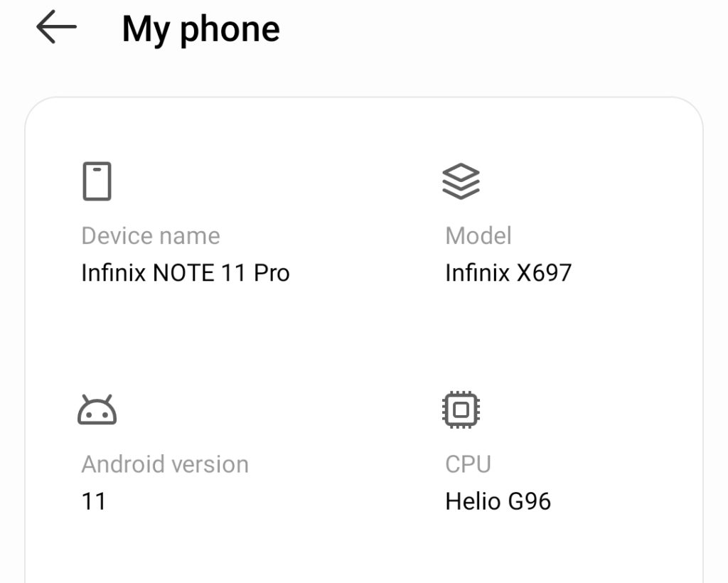
Task: Click the Android version label
Action: pos(165,464)
